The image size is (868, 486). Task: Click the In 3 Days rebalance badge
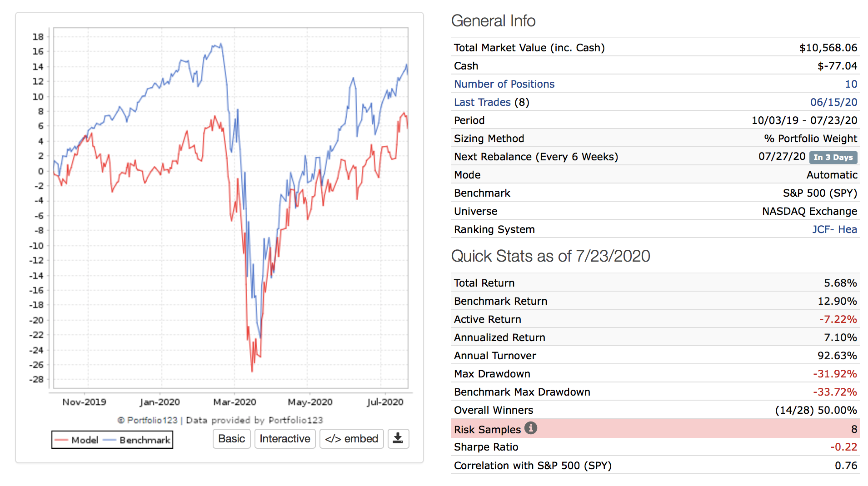833,157
